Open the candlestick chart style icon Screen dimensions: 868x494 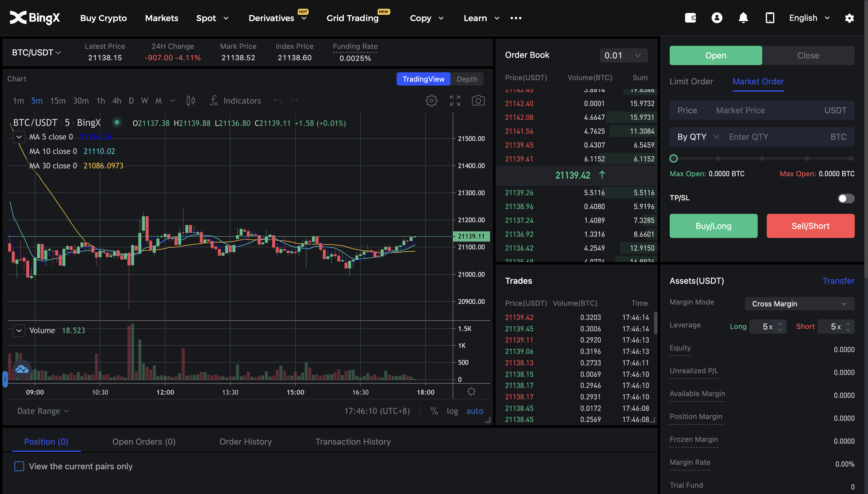coord(191,101)
